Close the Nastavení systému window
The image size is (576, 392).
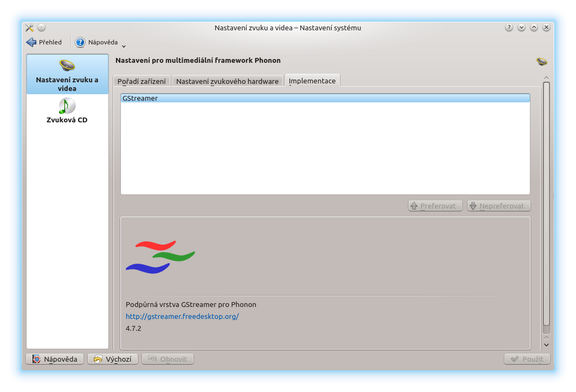pyautogui.click(x=546, y=28)
